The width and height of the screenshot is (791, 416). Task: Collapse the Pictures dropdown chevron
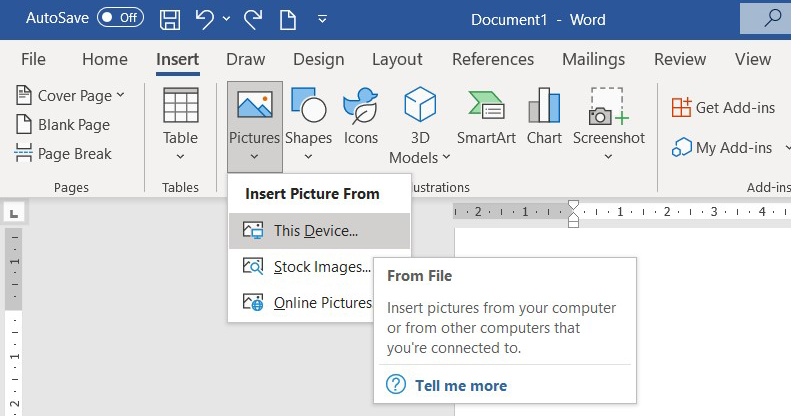coord(254,157)
